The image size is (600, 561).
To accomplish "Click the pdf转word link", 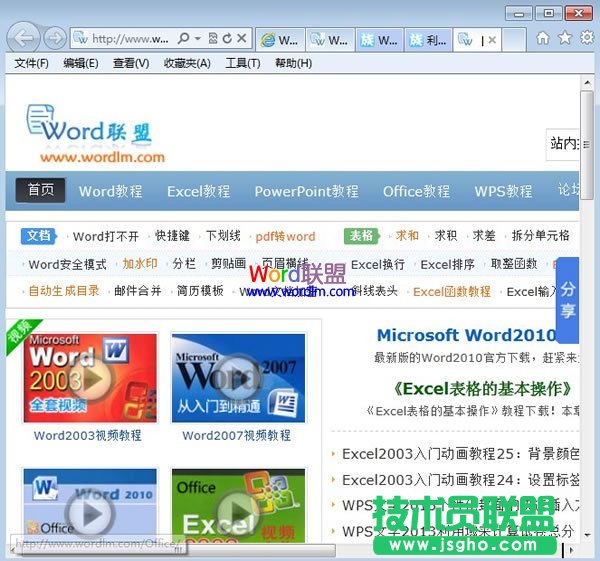I will tap(285, 236).
